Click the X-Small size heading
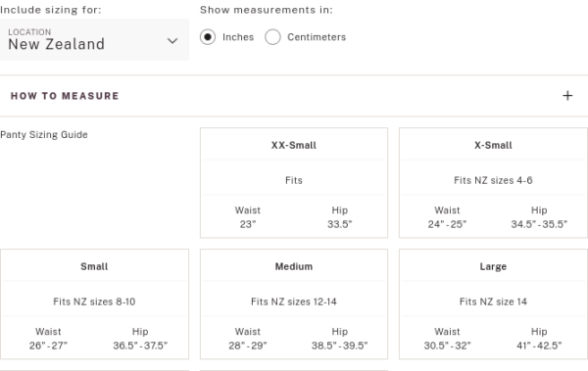Image resolution: width=588 pixels, height=371 pixels. pos(493,145)
